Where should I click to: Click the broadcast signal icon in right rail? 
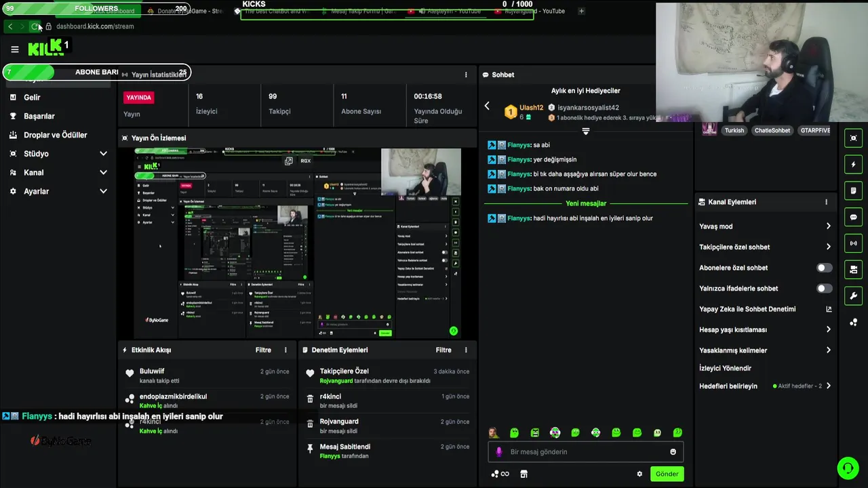854,243
